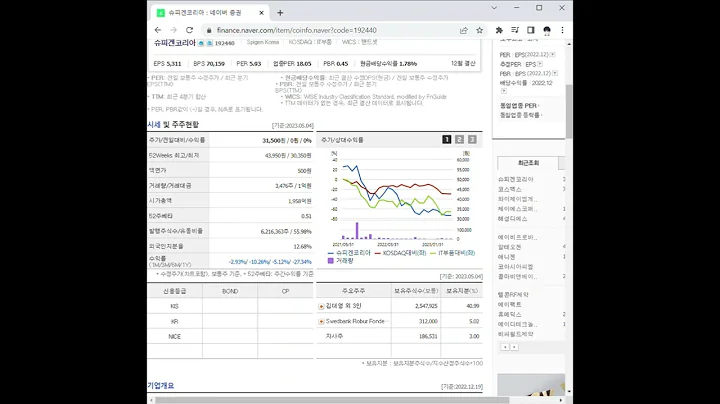
Task: Click the 외국인지분율 value 12.68%
Action: (303, 247)
